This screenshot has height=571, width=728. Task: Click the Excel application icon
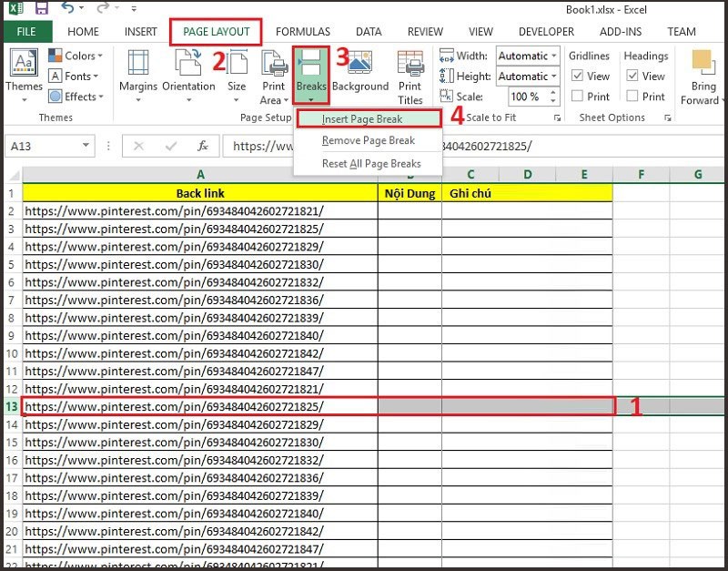point(16,8)
